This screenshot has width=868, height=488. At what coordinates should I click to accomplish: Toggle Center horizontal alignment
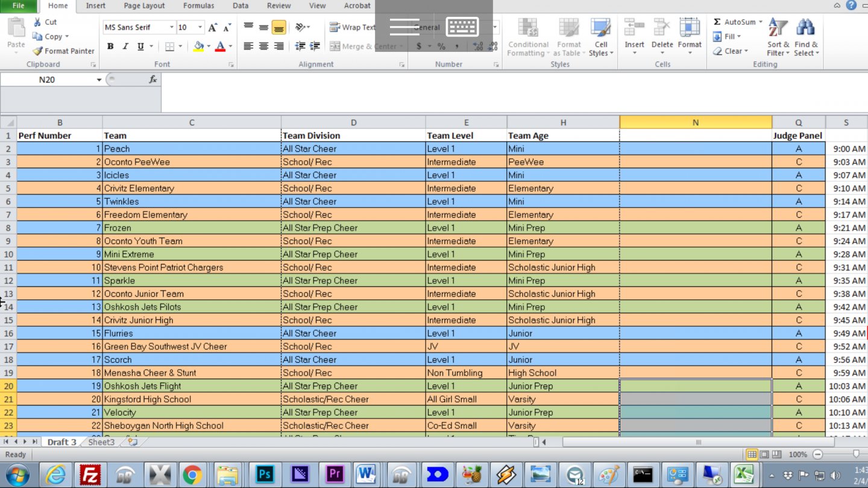[x=263, y=46]
